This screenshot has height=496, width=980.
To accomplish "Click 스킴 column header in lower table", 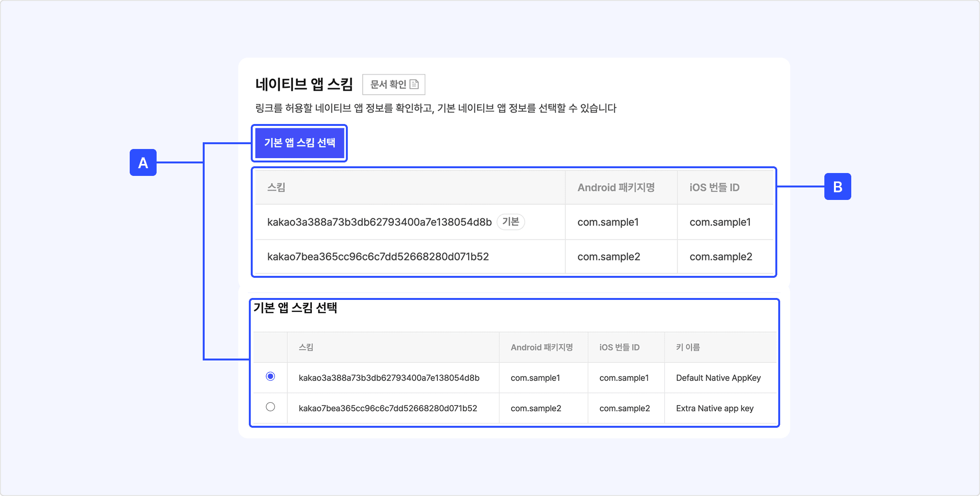I will pyautogui.click(x=306, y=347).
